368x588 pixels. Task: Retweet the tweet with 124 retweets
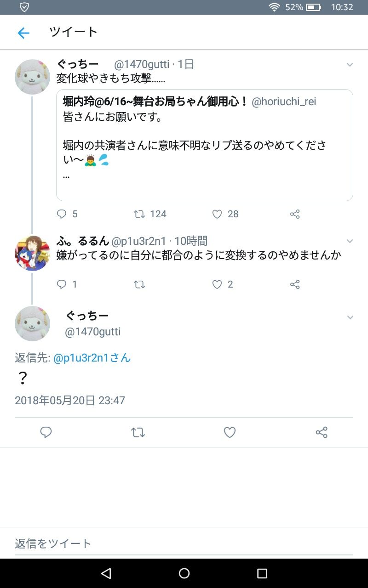pyautogui.click(x=139, y=214)
